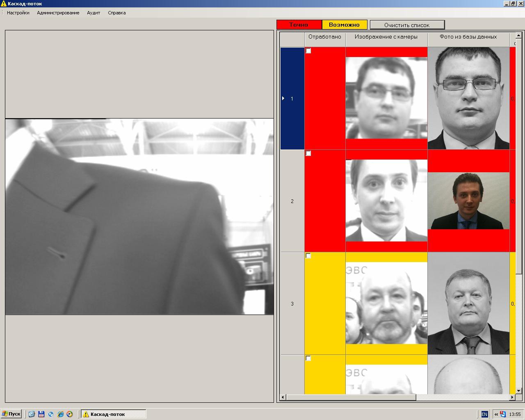Click the Internet Explorer quick launch icon
The width and height of the screenshot is (525, 420).
(60, 414)
